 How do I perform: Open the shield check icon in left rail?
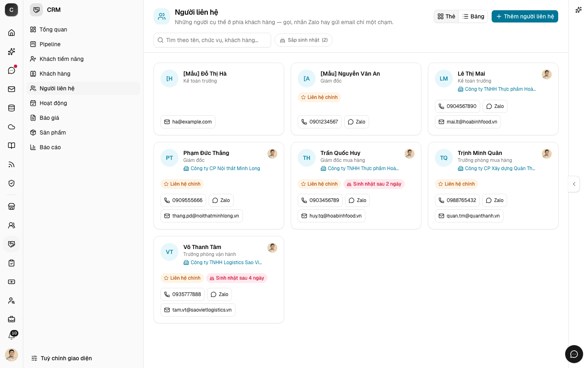pyautogui.click(x=11, y=183)
